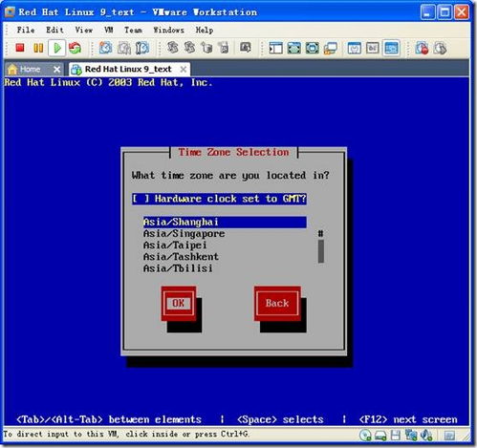This screenshot has width=477, height=448.
Task: Click the floppy disk device status icon
Action: [396, 436]
